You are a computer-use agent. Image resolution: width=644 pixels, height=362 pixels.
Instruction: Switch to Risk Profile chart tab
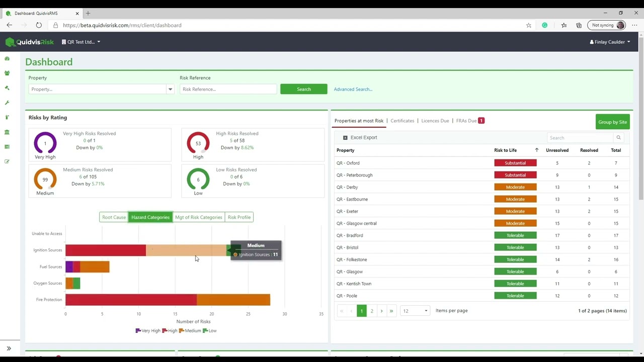click(x=239, y=217)
